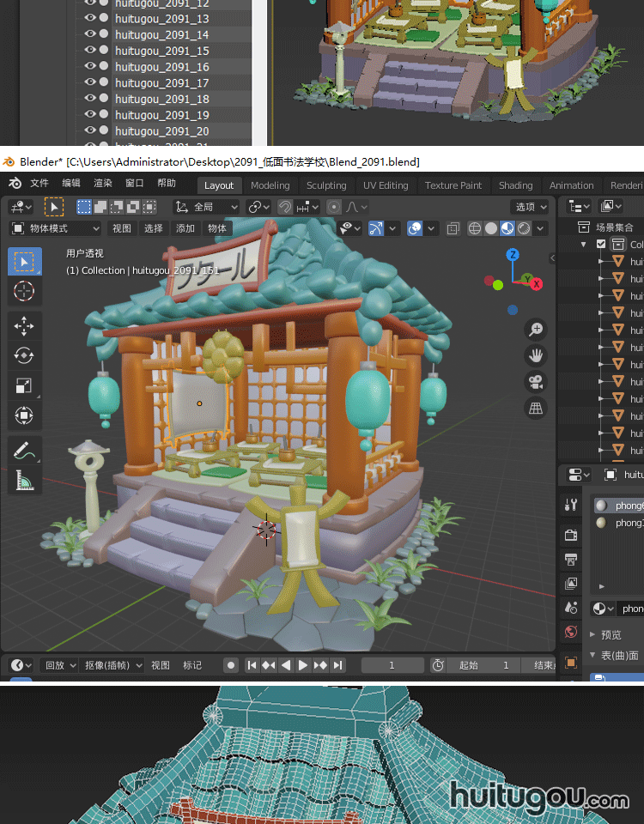
Task: Pick the Annotate pencil tool
Action: pos(24,451)
